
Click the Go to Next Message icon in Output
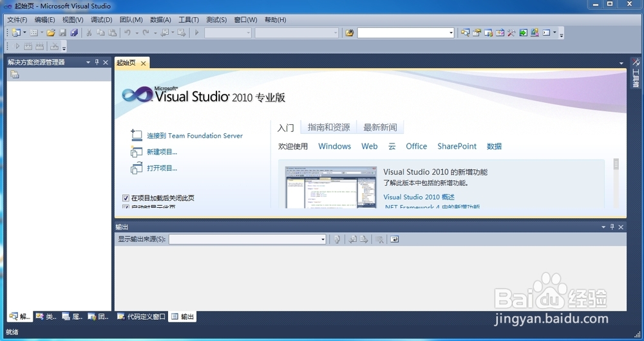click(x=364, y=239)
